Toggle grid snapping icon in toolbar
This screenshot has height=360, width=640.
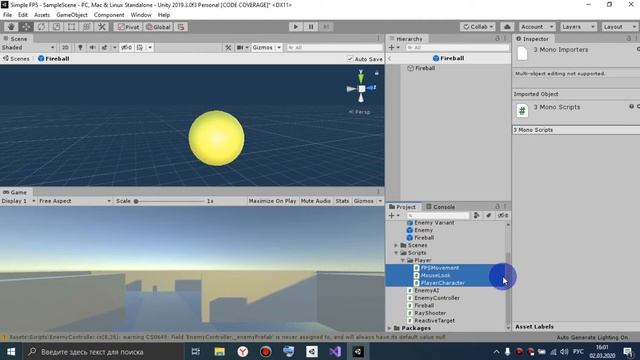point(181,27)
